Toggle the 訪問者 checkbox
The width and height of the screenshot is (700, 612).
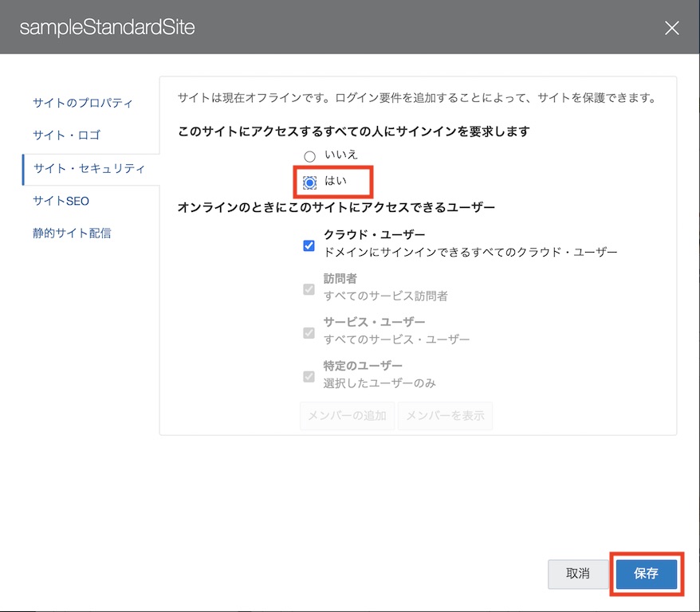(x=309, y=288)
